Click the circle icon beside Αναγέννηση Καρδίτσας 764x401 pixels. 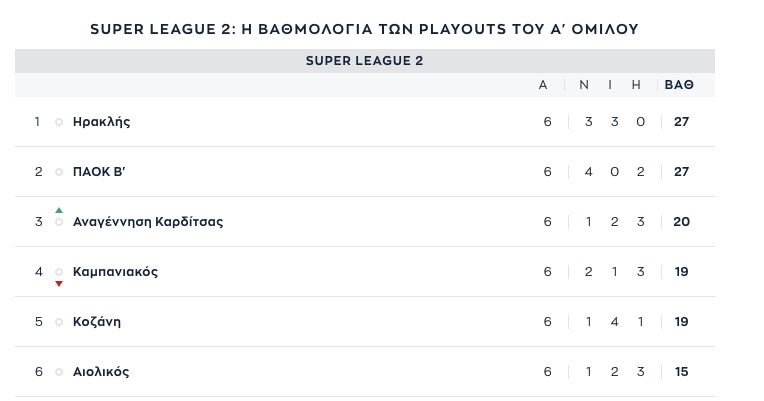(59, 222)
